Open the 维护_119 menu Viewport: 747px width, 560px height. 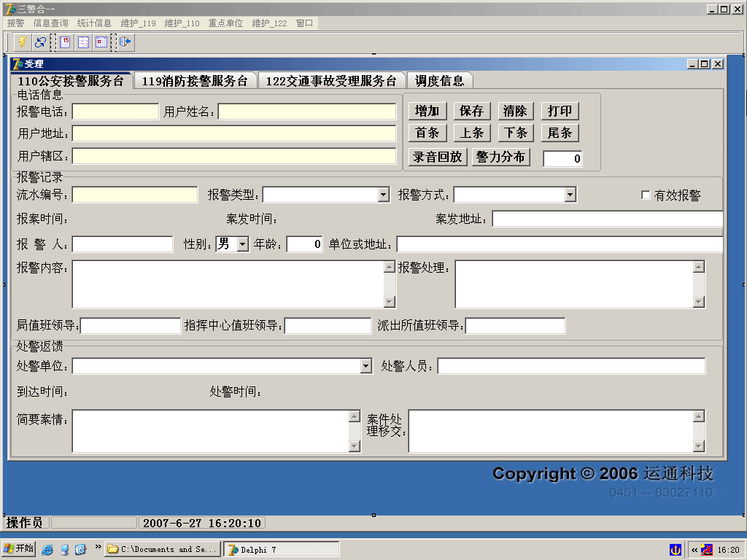pos(138,23)
